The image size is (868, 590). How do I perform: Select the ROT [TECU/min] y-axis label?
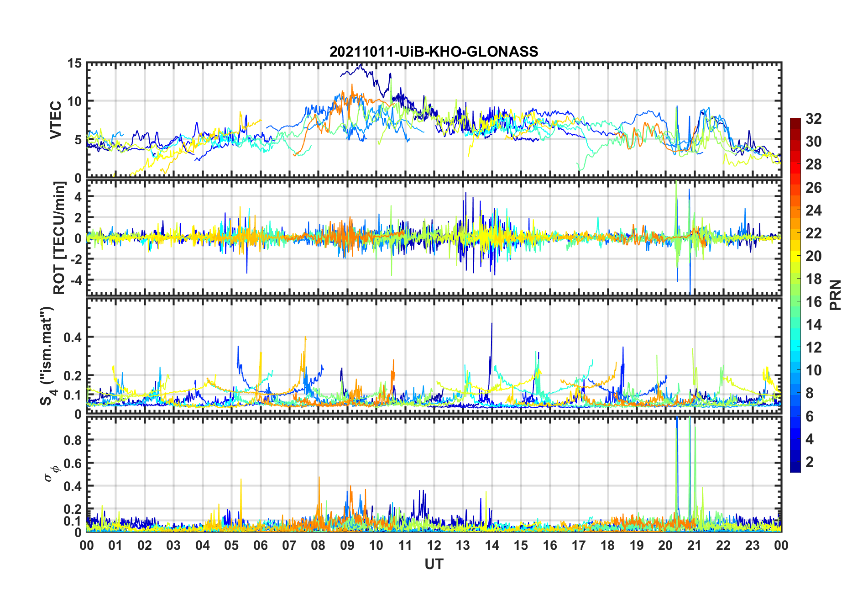tap(59, 238)
